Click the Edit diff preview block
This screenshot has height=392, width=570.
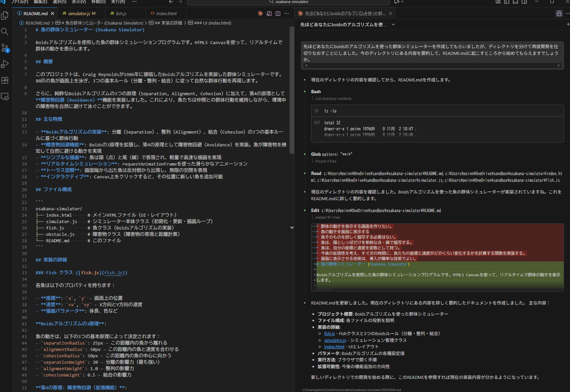pyautogui.click(x=437, y=257)
